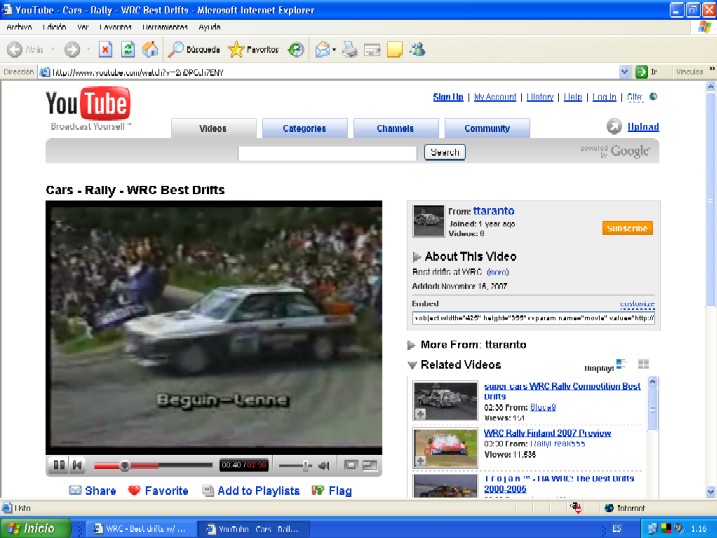717x538 pixels.
Task: Open the IE History toolbar icon
Action: (x=296, y=50)
